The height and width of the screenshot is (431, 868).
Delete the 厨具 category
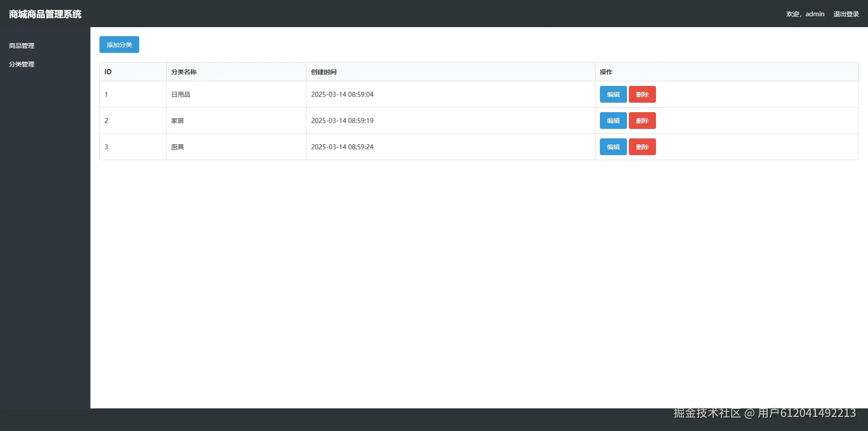click(642, 147)
